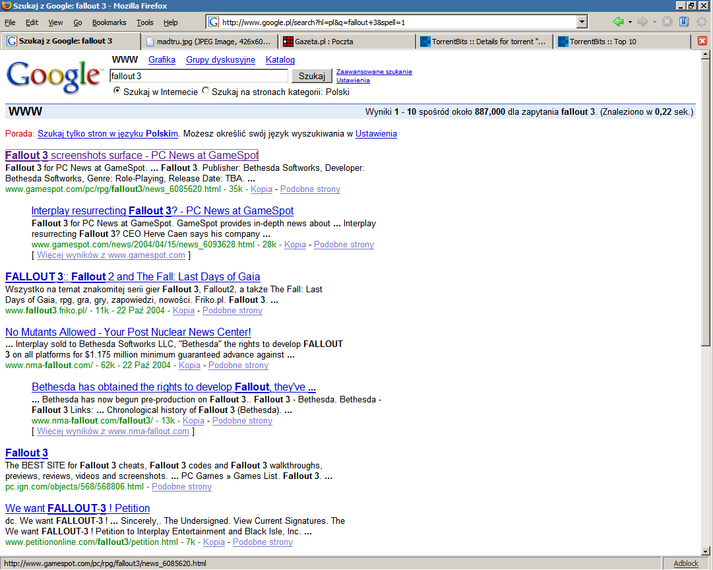Open the View menu
This screenshot has width=713, height=570.
pos(55,22)
